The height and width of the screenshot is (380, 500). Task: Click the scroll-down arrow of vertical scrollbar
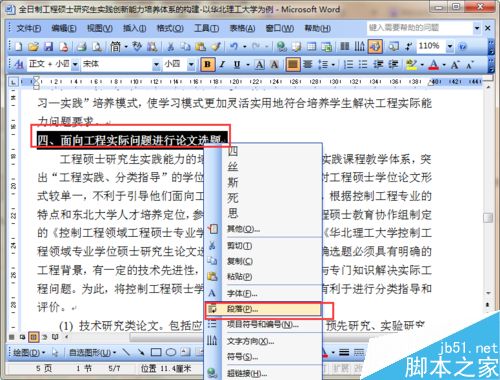[488, 293]
